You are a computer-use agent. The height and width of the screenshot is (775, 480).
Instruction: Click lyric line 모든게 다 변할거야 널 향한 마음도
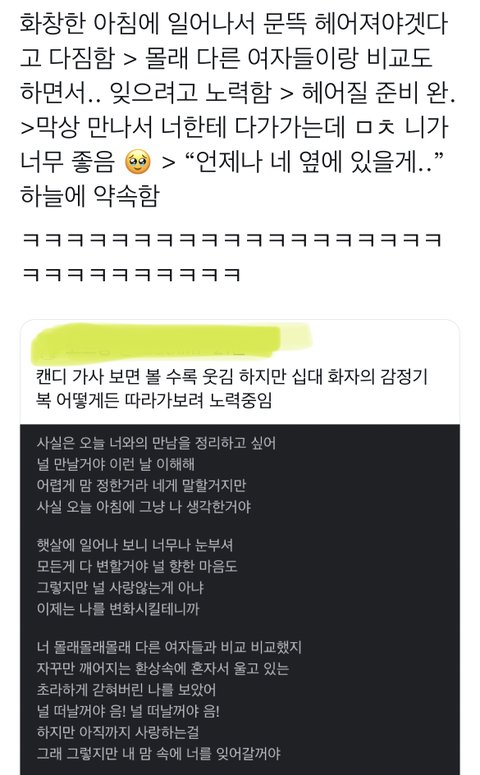click(x=137, y=566)
